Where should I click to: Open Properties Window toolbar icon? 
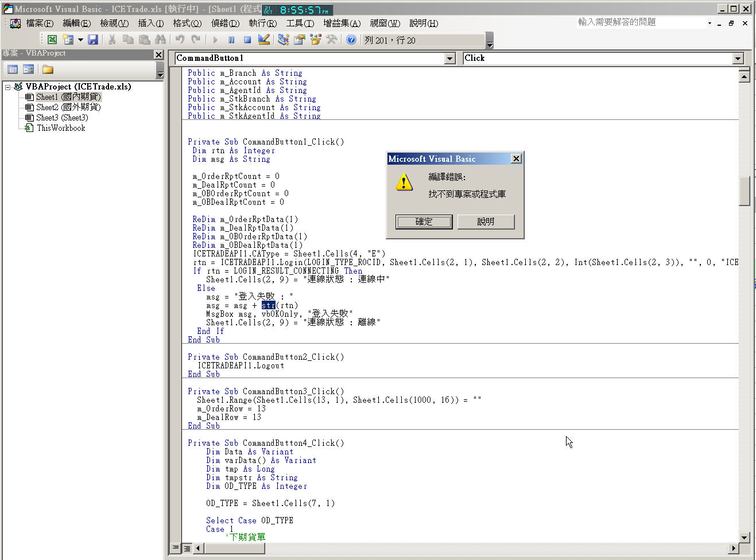click(299, 40)
